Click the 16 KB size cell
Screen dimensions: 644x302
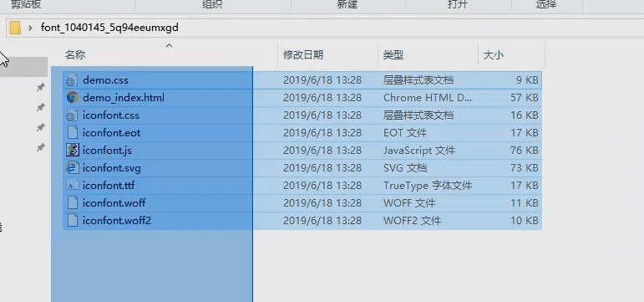point(525,115)
